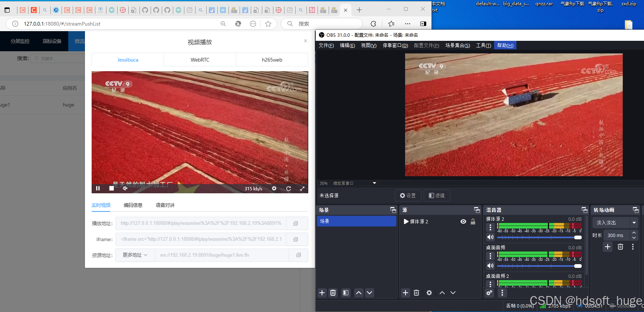Viewport: 644px width, 312px height.
Task: Click the iframe code field
Action: click(201, 239)
